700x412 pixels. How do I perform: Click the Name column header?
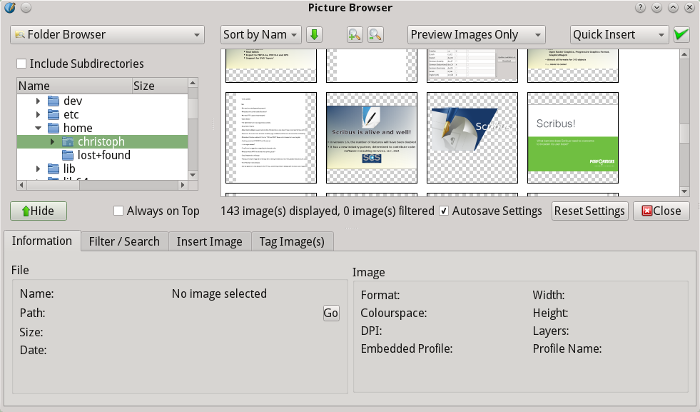click(75, 86)
